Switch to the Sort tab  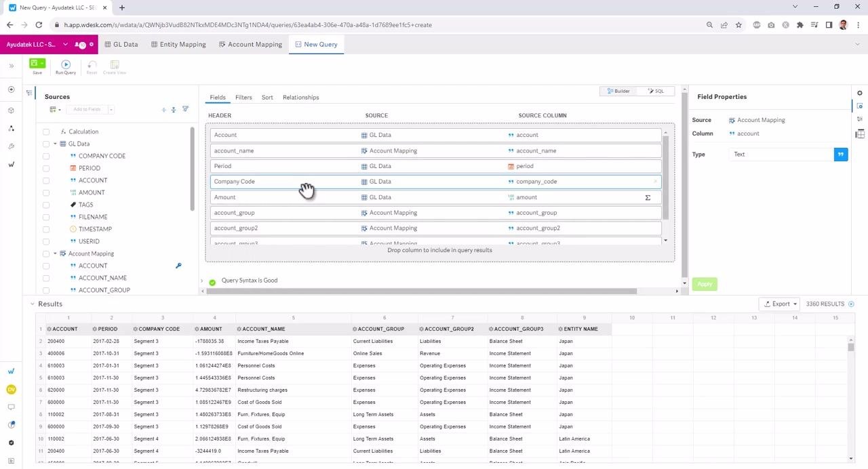pos(267,97)
